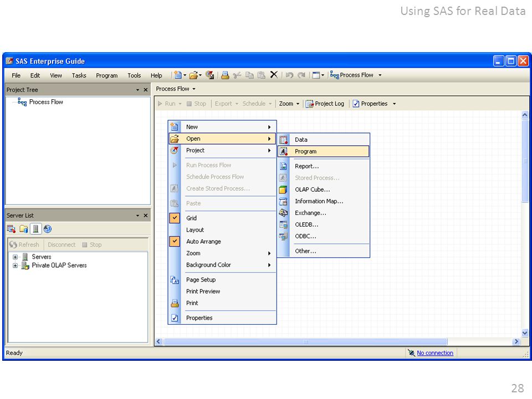532x399 pixels.
Task: Select Program in the Open submenu
Action: pos(323,151)
